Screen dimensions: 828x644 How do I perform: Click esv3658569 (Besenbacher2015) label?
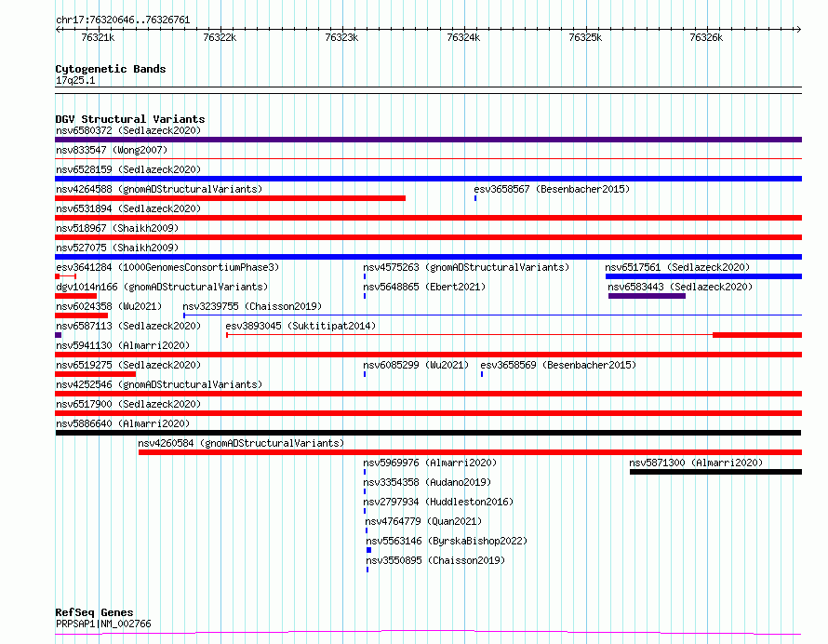558,365
